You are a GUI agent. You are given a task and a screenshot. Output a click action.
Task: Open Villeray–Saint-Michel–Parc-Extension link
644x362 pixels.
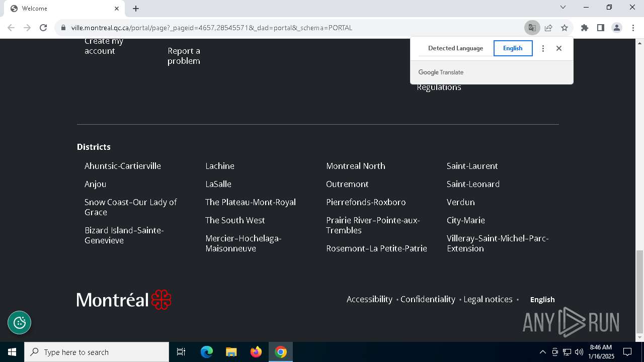point(498,243)
